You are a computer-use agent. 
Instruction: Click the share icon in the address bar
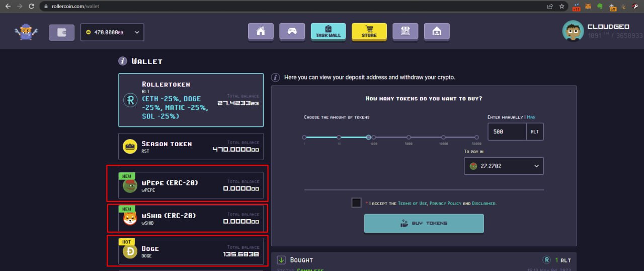click(x=550, y=7)
